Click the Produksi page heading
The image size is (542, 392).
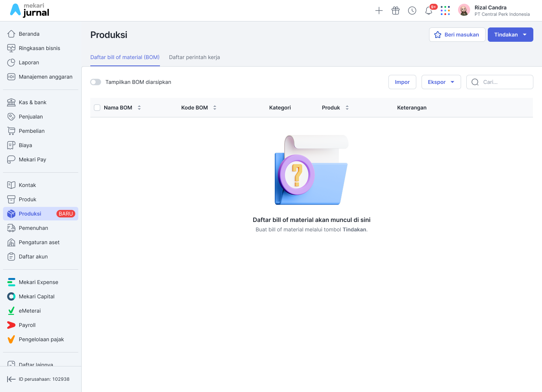point(109,35)
